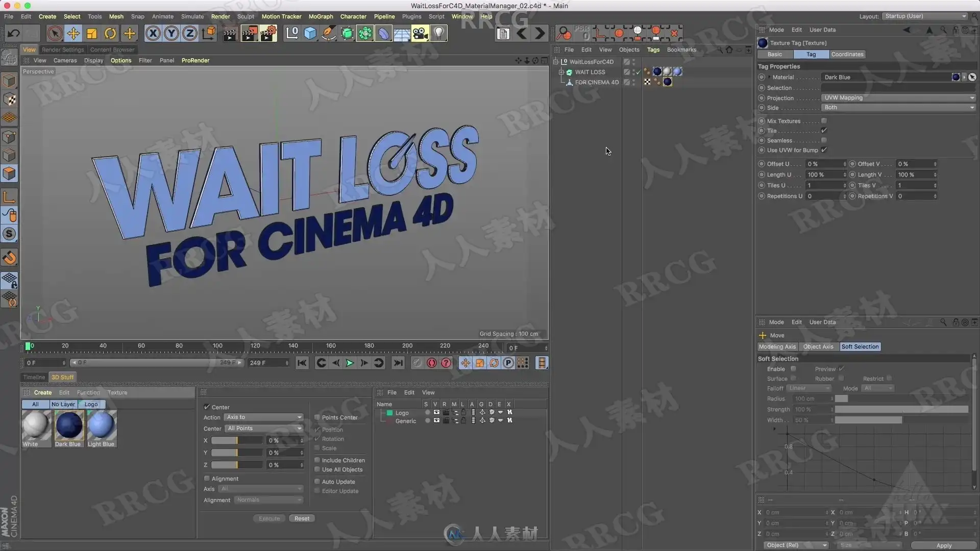Click the Undo arrow icon

(x=14, y=34)
